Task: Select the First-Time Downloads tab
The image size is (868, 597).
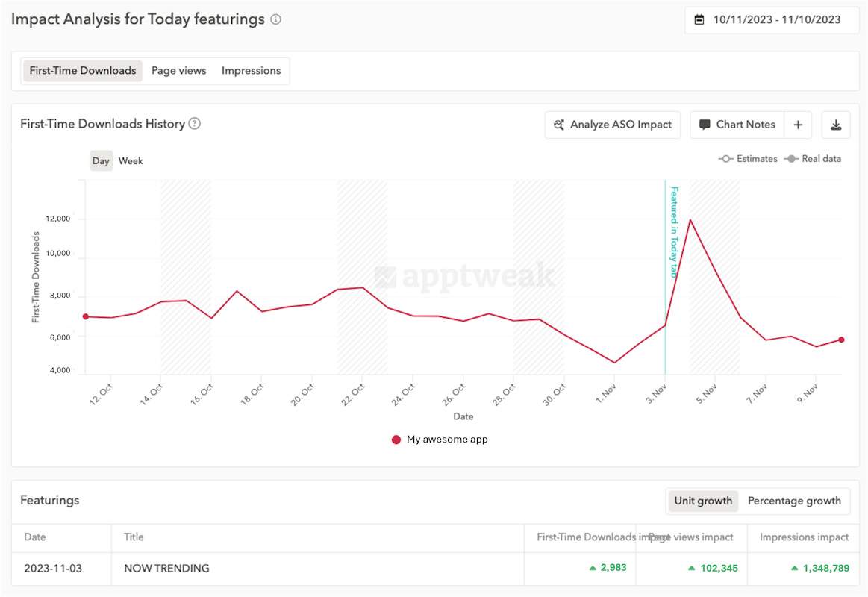Action: (83, 71)
